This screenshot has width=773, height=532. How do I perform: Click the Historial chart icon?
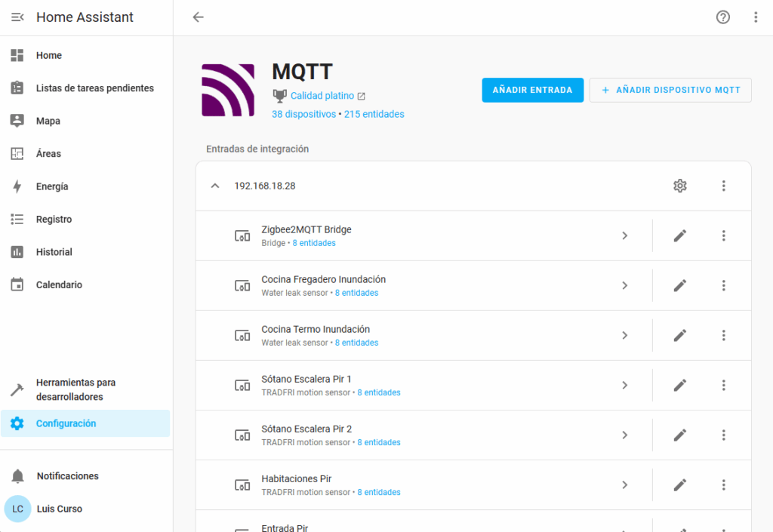point(17,252)
